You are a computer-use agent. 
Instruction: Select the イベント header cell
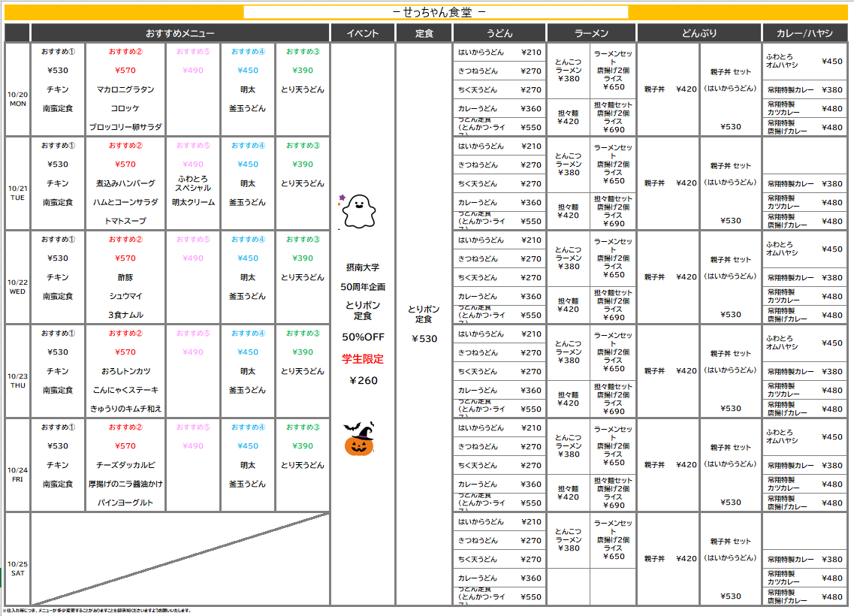pos(363,33)
